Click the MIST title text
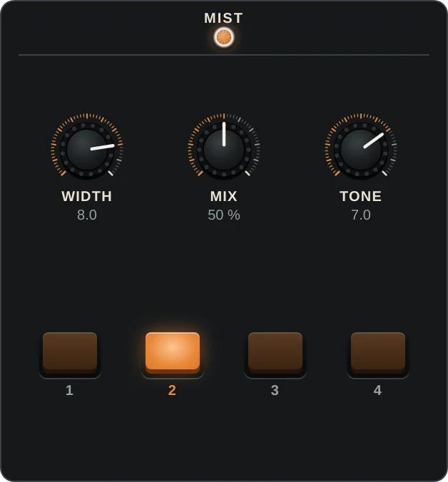Viewport: 448px width, 482px height. (224, 18)
